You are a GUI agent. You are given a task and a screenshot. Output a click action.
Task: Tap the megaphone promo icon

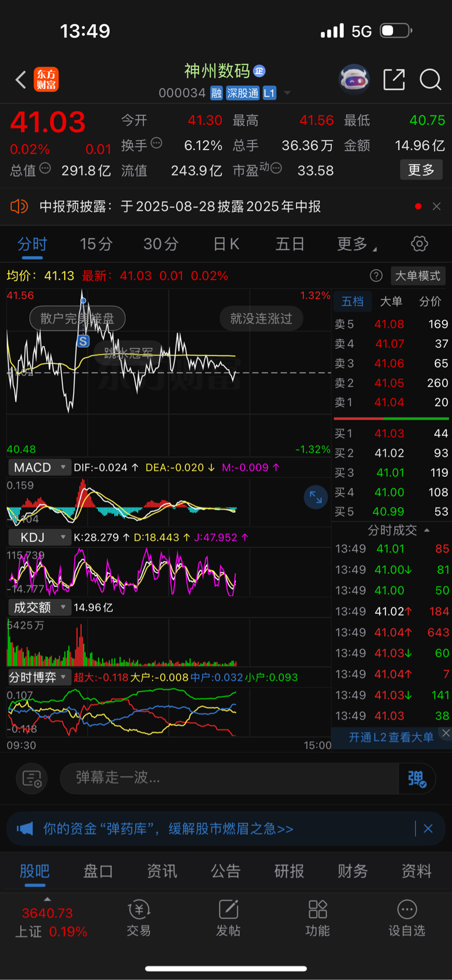tap(25, 829)
